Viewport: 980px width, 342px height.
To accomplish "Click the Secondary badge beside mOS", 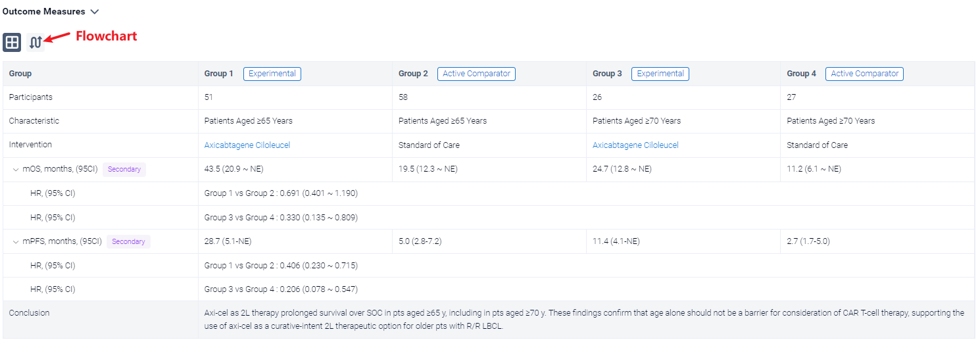I will pos(124,170).
